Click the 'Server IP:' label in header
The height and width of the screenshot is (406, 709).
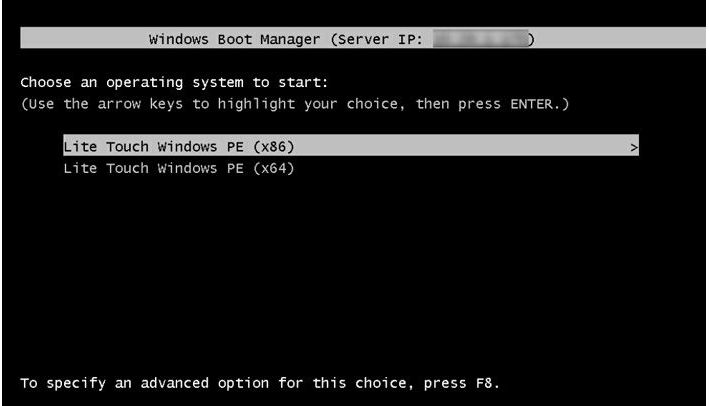pyautogui.click(x=380, y=39)
